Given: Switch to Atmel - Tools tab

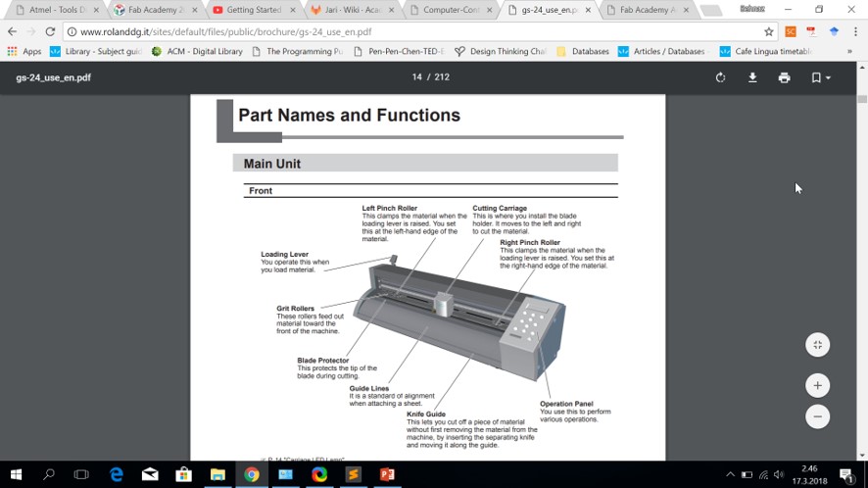Looking at the screenshot, I should point(56,10).
